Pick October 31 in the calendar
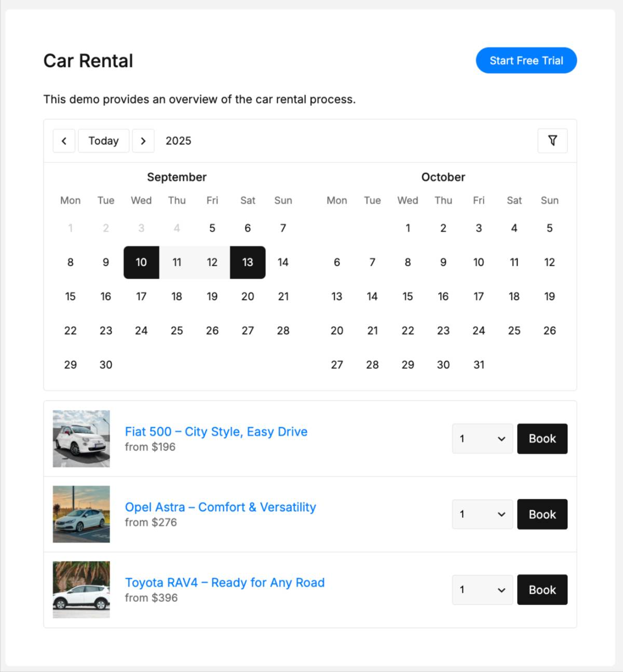This screenshot has height=672, width=623. click(x=479, y=365)
